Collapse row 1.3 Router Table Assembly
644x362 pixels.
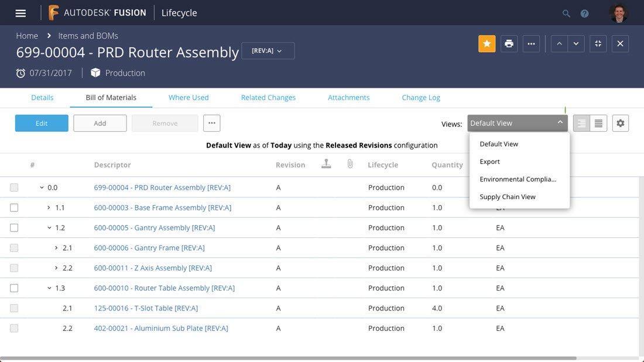[x=49, y=288]
